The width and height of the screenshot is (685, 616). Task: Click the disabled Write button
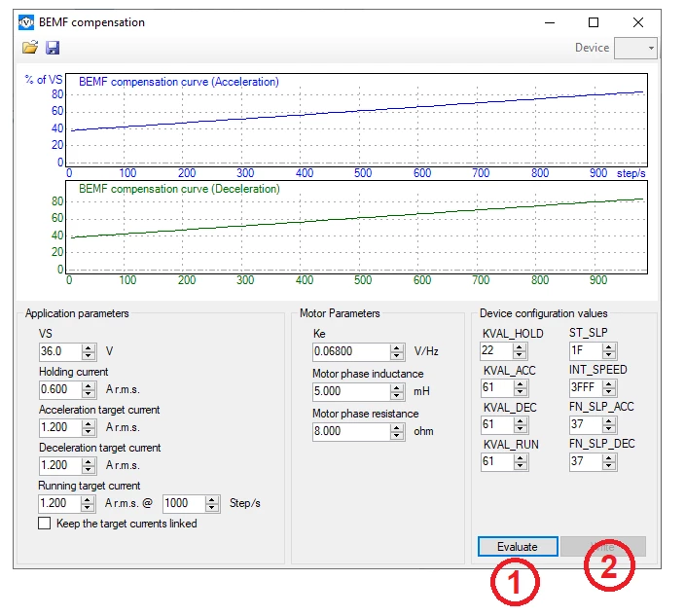pyautogui.click(x=603, y=547)
